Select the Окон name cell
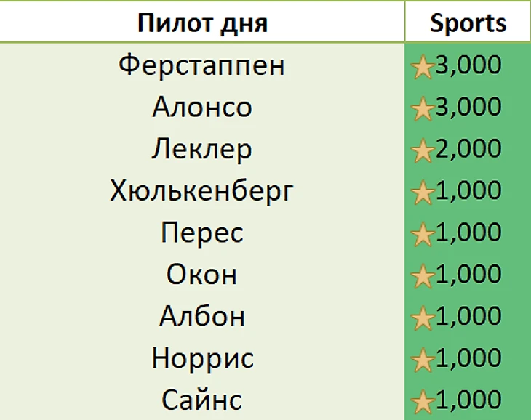Screen dimensions: 531x420 point(202,275)
